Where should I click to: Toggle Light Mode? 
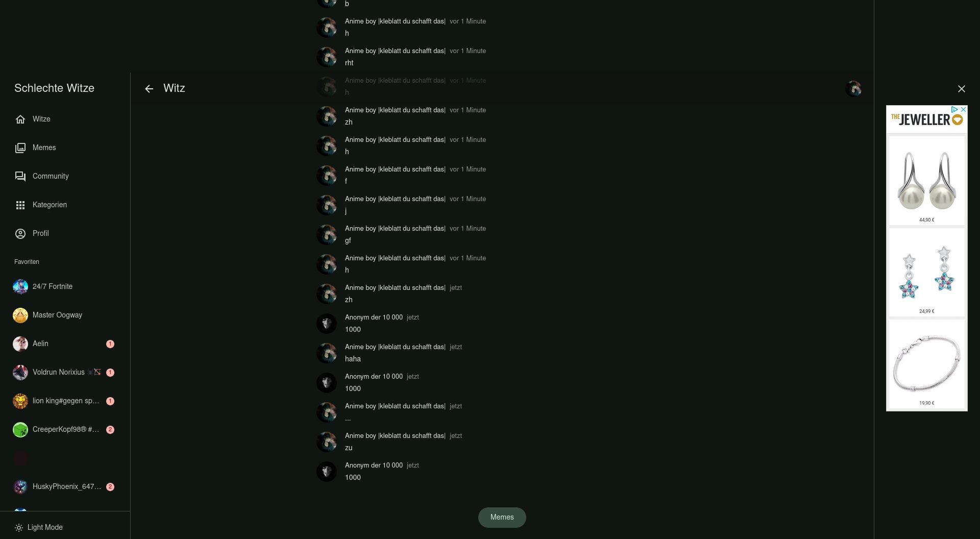pos(39,527)
